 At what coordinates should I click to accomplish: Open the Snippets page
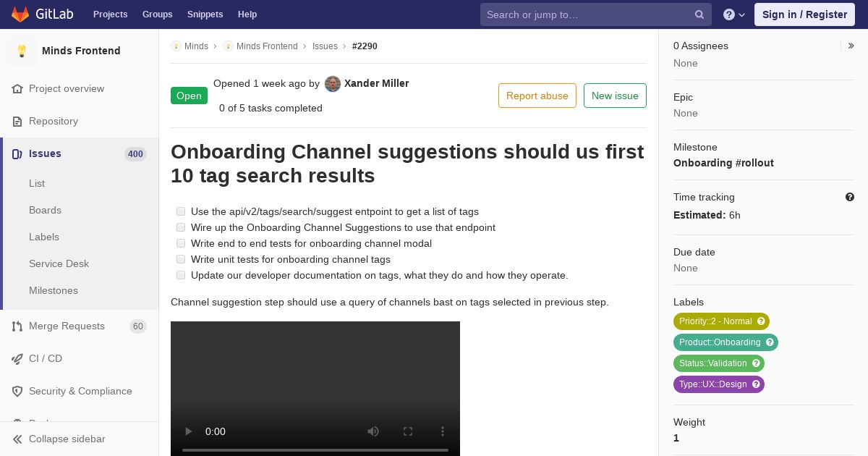coord(205,14)
